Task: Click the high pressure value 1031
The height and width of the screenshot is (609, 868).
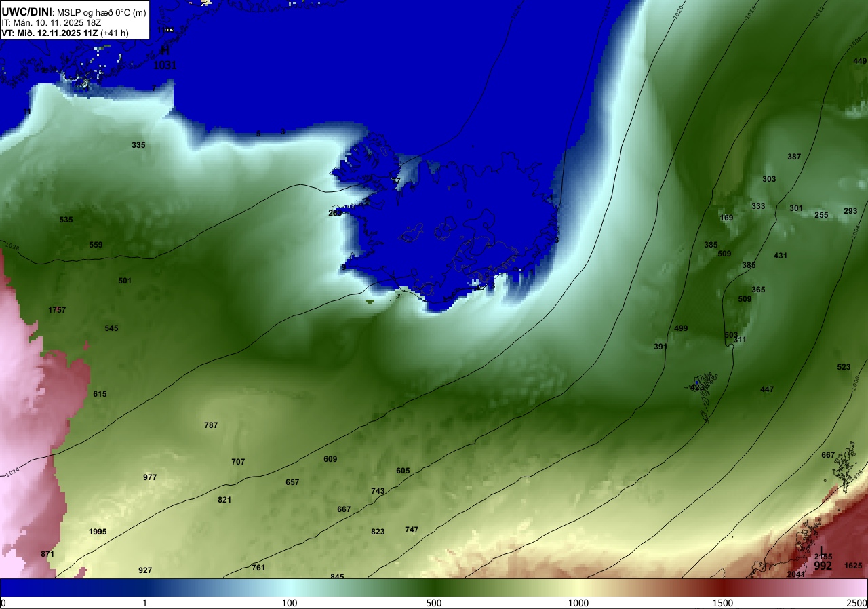Action: (165, 66)
